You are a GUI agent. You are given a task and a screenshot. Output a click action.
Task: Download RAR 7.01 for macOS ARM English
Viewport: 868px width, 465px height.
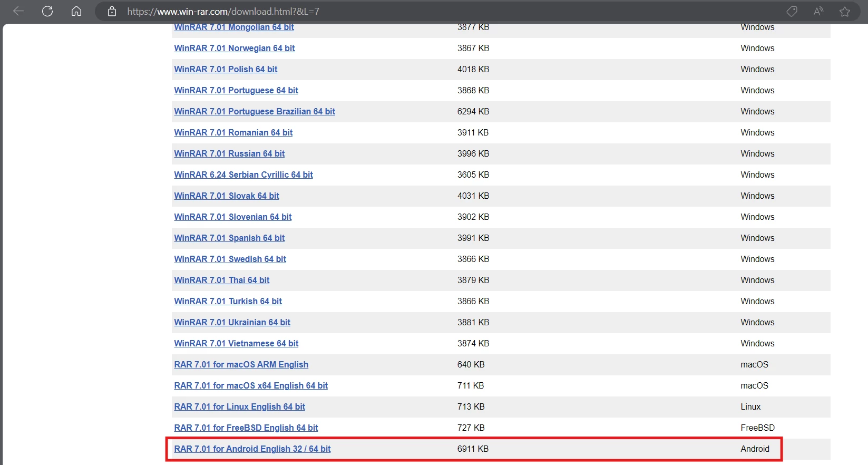click(241, 364)
